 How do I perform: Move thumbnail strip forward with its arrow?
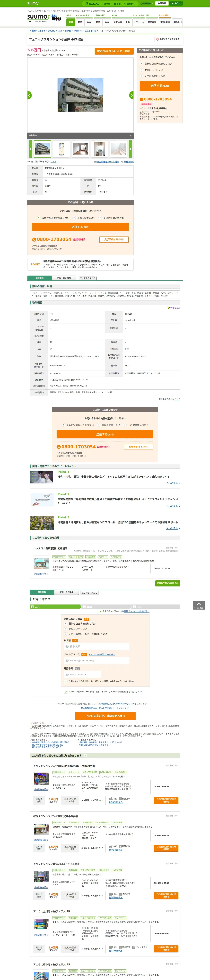[x=130, y=149]
